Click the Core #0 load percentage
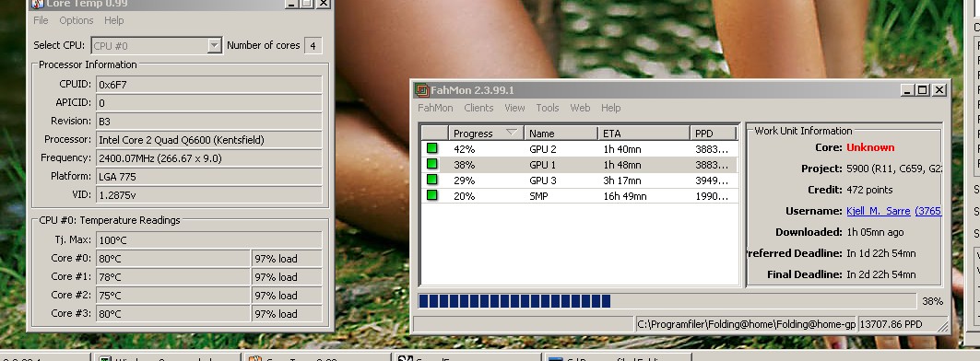980x361 pixels. pos(287,259)
